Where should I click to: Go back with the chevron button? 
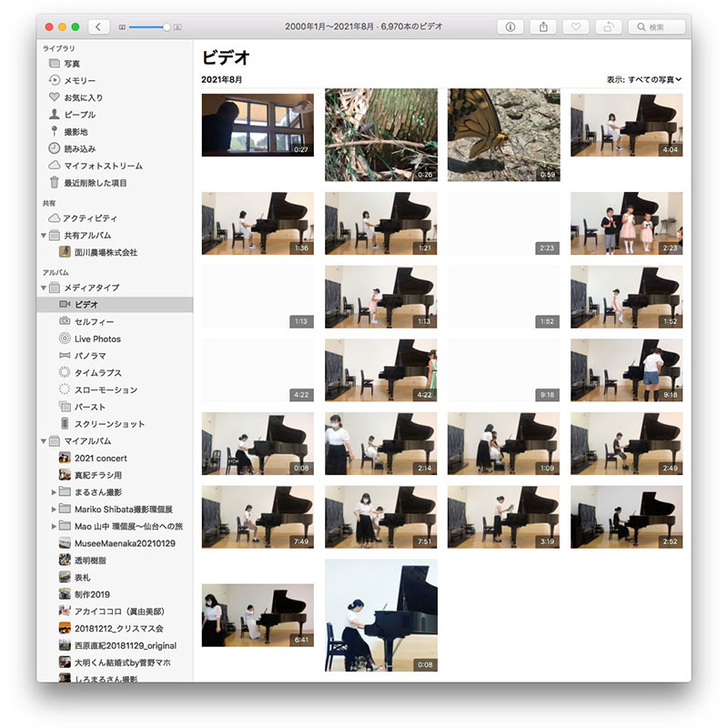tap(97, 27)
